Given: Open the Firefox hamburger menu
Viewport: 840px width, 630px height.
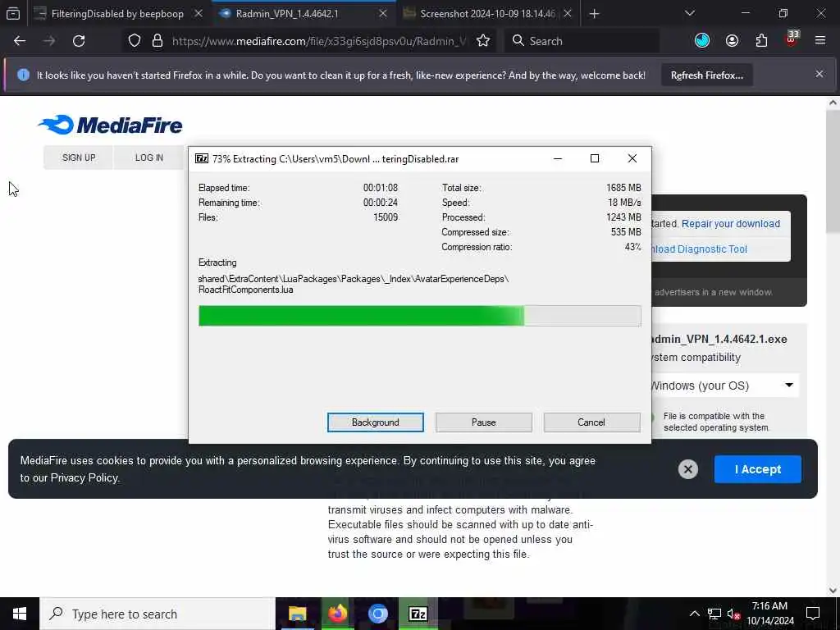Looking at the screenshot, I should pyautogui.click(x=820, y=41).
